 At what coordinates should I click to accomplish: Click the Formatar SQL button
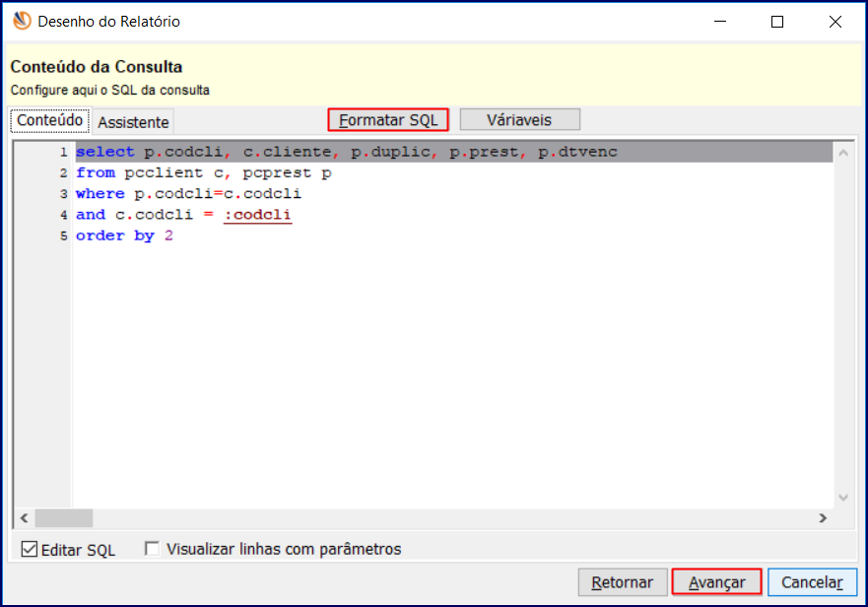click(x=387, y=119)
